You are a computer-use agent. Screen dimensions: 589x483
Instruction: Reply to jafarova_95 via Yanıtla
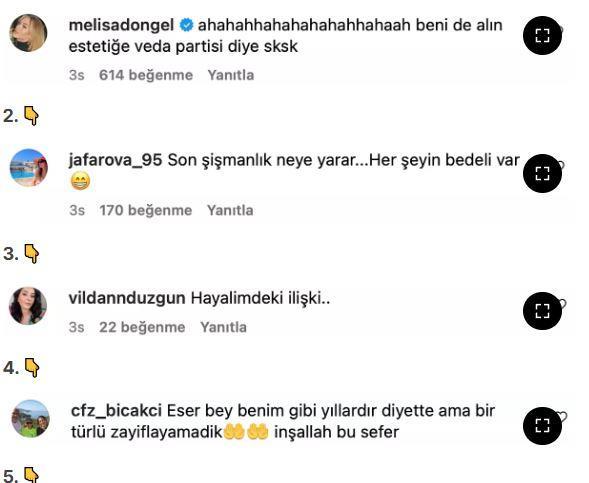pos(230,210)
